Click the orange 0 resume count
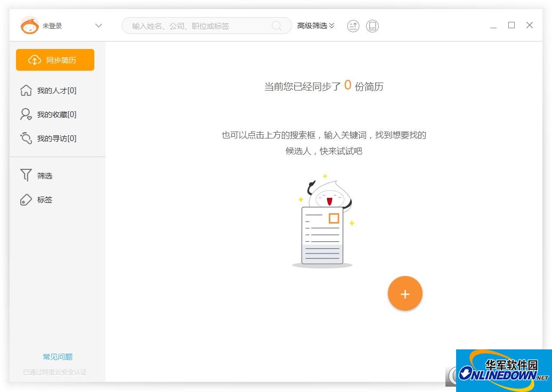This screenshot has width=552, height=392. click(348, 85)
